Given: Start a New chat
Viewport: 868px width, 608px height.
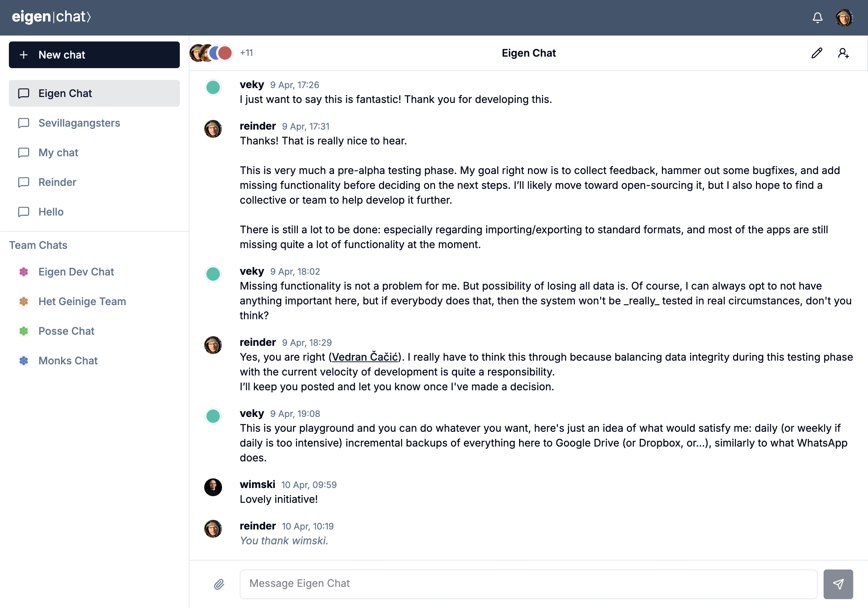Looking at the screenshot, I should pos(94,55).
